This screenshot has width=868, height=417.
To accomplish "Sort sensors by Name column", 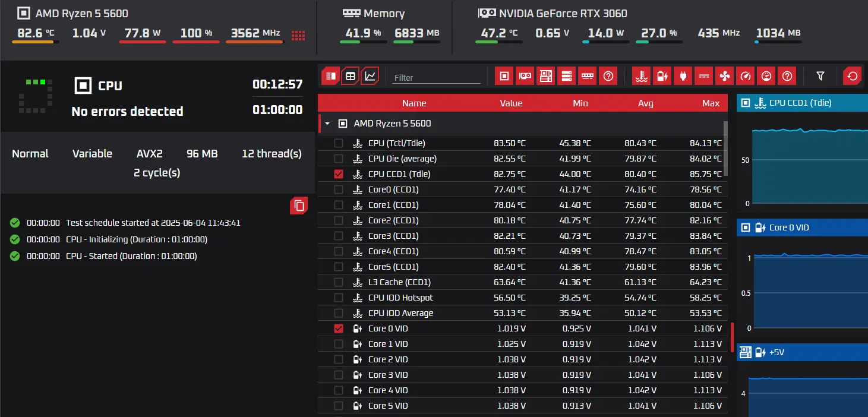I will [x=414, y=103].
